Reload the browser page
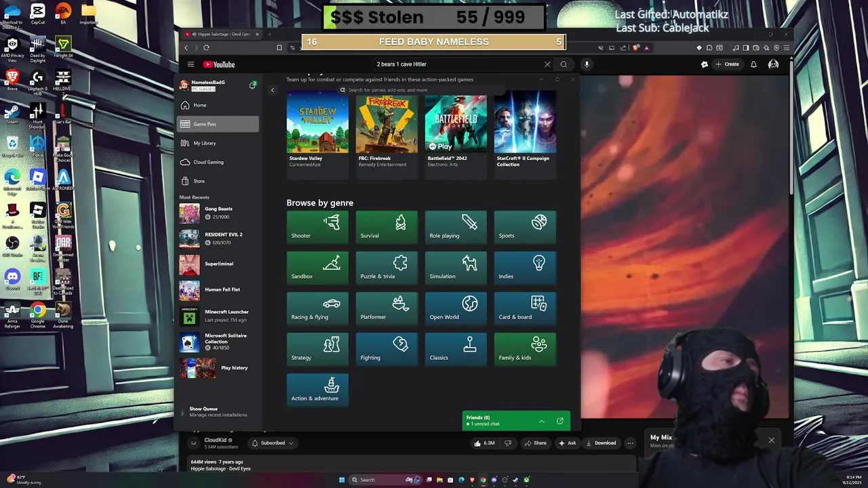The image size is (868, 488). (x=206, y=47)
